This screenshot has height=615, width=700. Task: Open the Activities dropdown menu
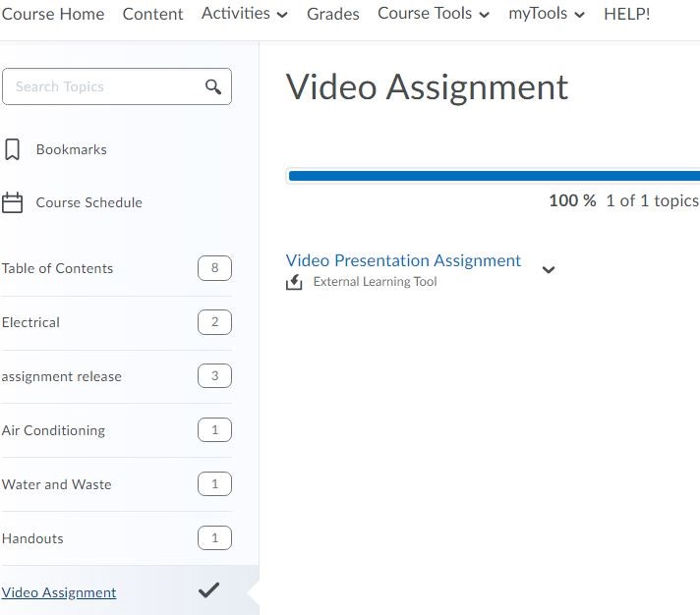point(245,14)
